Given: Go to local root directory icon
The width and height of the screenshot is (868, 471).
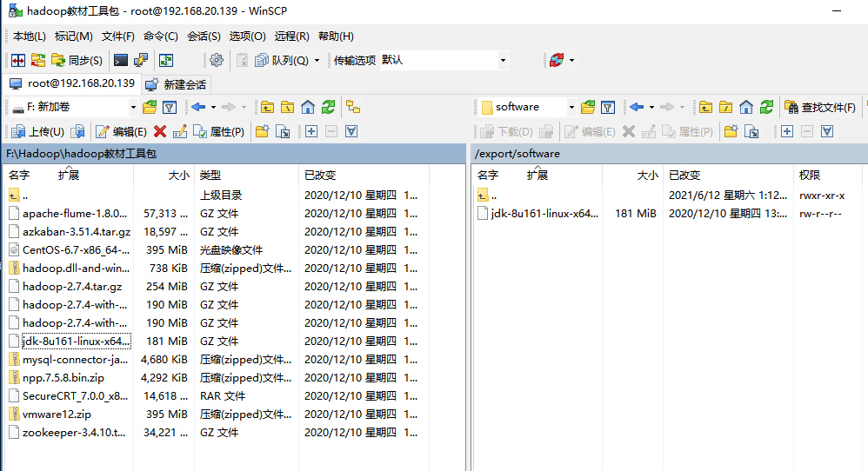Looking at the screenshot, I should click(x=287, y=107).
